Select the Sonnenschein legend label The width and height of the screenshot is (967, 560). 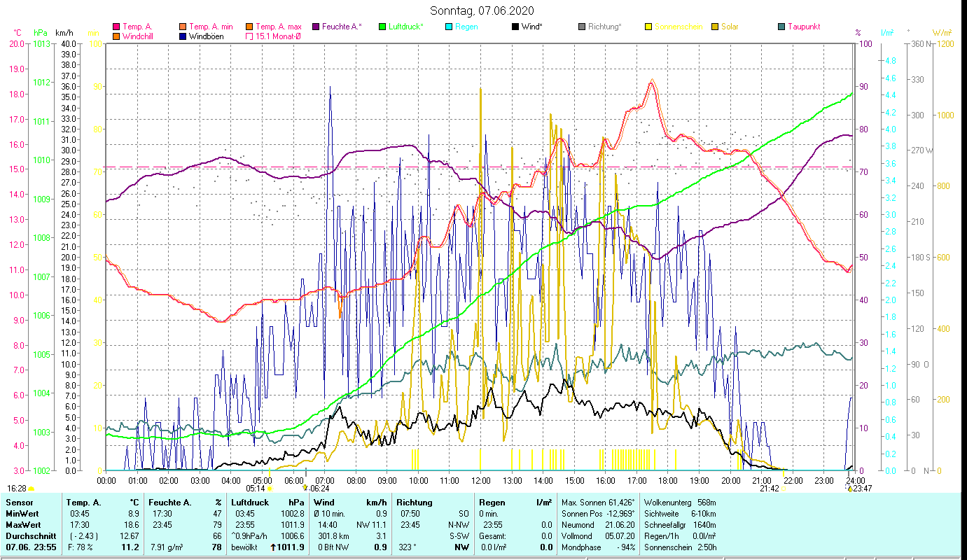pyautogui.click(x=679, y=27)
